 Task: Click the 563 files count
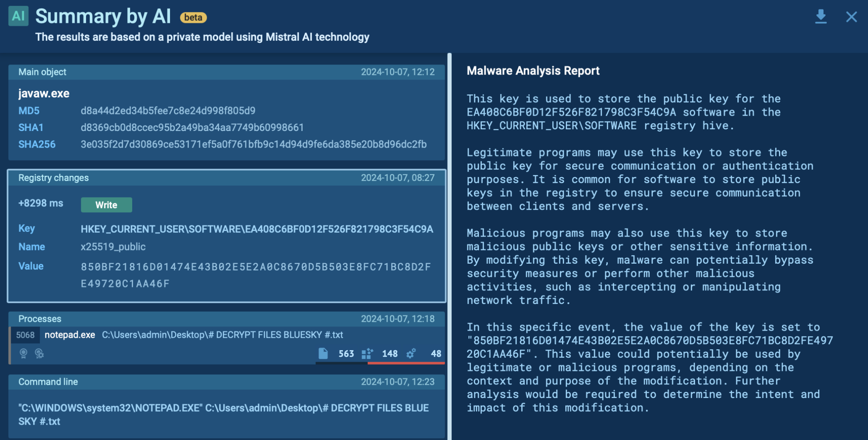tap(346, 354)
